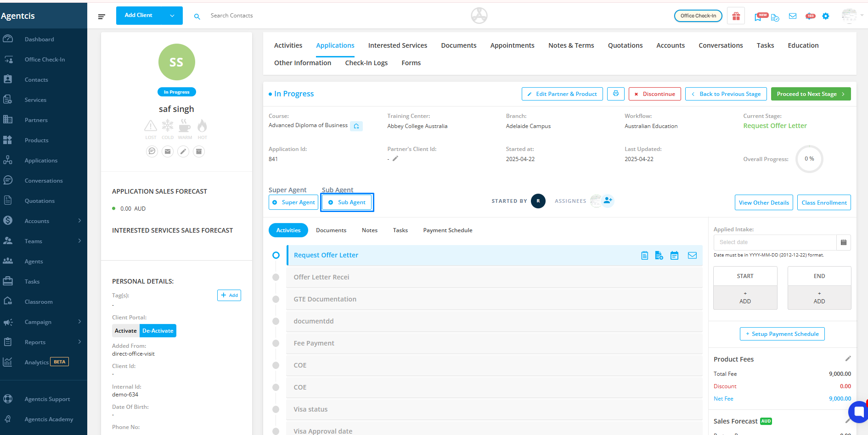Screen dimensions: 868x435
Task: Click the Sub Agent button
Action: point(347,202)
